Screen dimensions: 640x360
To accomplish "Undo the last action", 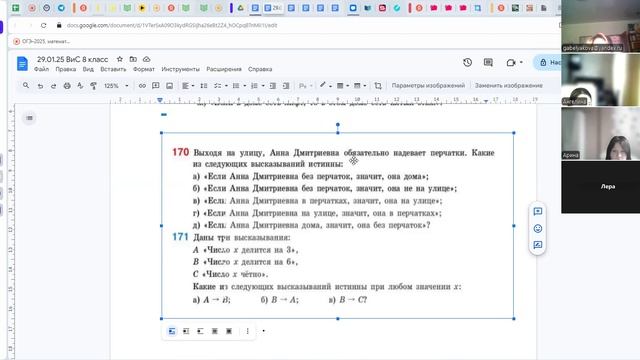I will coord(40,86).
